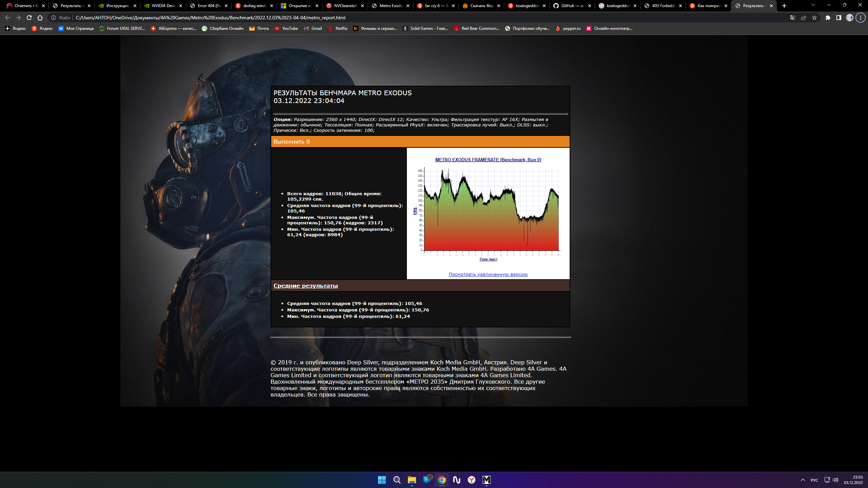The width and height of the screenshot is (868, 488).
Task: Click 'Посмотреть увеличенную версию' link
Action: [x=488, y=274]
